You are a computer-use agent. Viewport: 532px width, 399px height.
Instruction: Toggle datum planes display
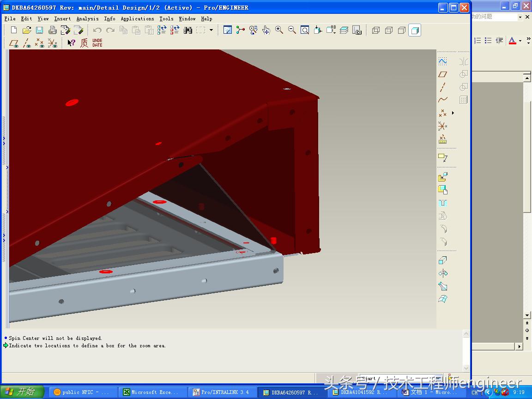click(14, 43)
